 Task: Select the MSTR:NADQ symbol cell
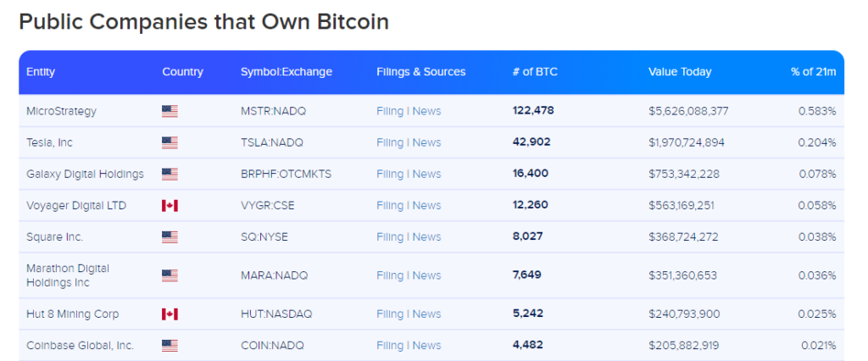(271, 111)
